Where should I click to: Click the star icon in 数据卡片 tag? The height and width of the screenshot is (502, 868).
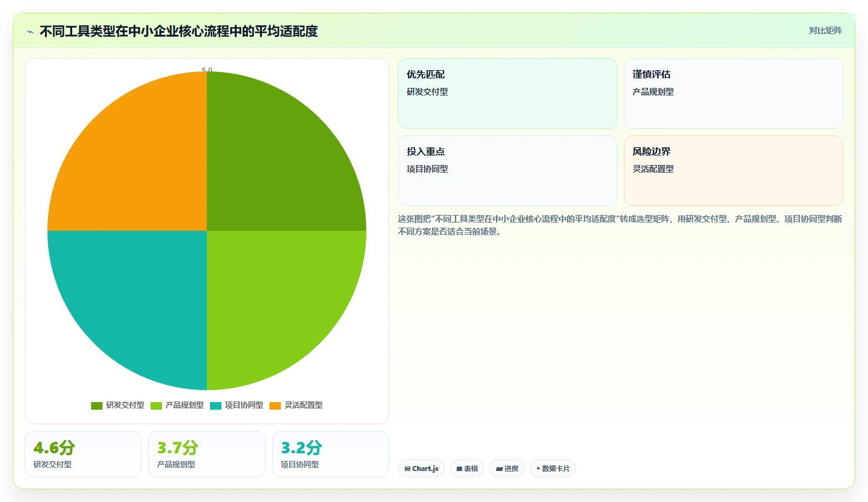coord(538,468)
